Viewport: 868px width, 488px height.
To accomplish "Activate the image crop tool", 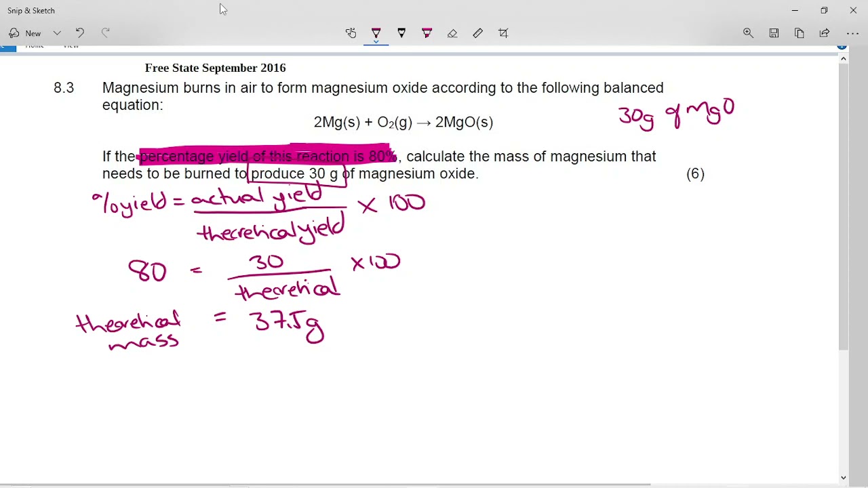I will tap(503, 33).
